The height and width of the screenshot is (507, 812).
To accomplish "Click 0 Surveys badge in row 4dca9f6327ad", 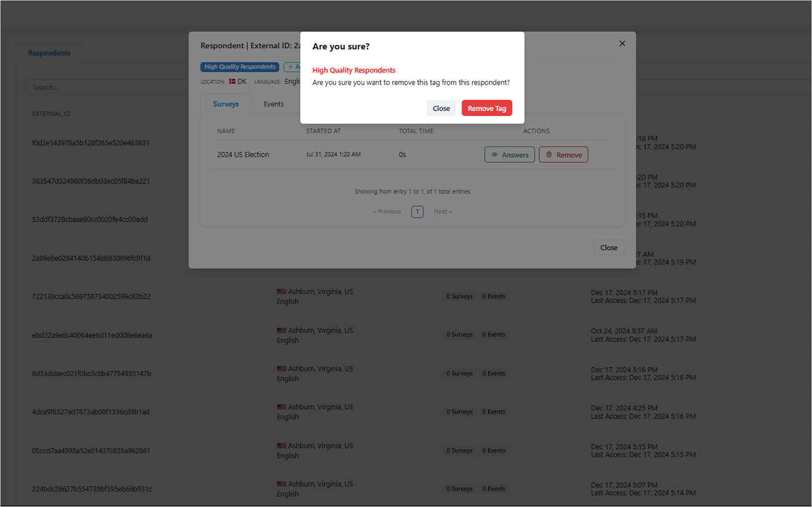I will click(x=459, y=412).
